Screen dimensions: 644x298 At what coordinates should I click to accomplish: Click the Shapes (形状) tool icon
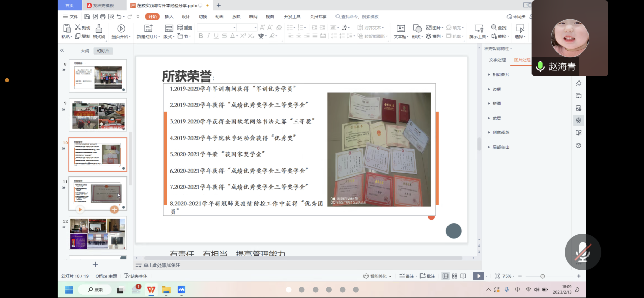[417, 29]
